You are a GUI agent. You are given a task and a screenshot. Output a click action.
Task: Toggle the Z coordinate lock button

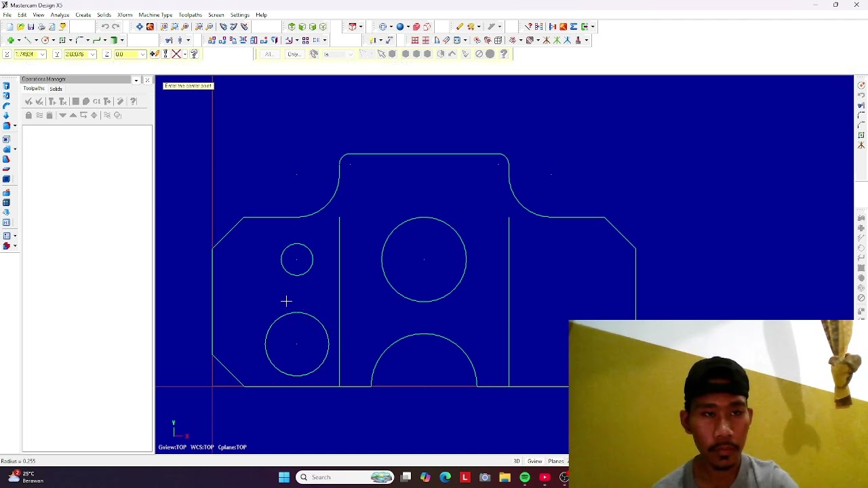106,54
